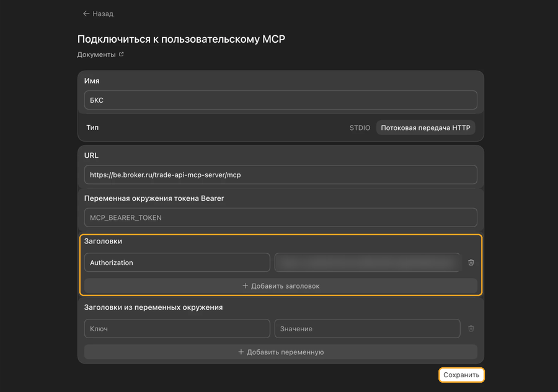Click the Добавить переменную button

pyautogui.click(x=280, y=352)
